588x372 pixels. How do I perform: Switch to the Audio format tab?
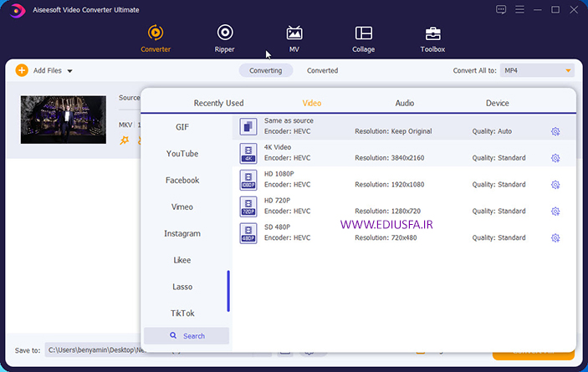click(x=404, y=103)
